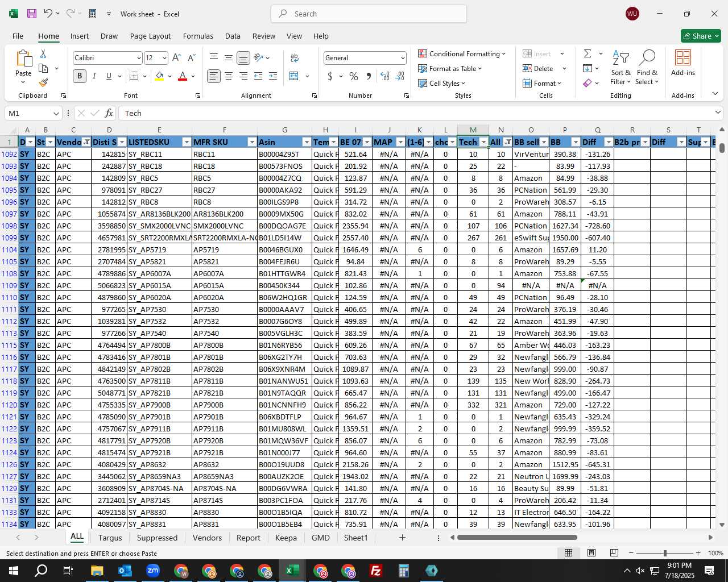Open the Suppressed sheet tab
The height and width of the screenshot is (582, 728).
tap(157, 538)
